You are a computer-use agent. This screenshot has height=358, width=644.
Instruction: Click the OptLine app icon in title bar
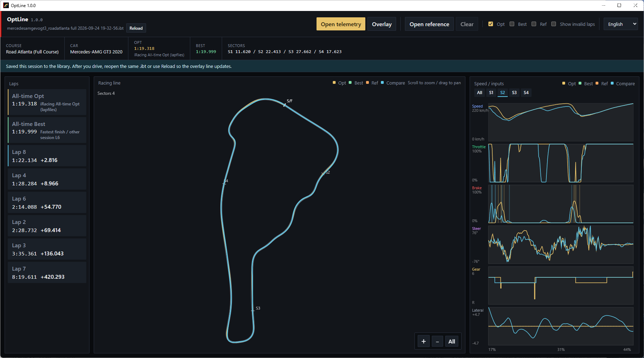click(x=6, y=5)
